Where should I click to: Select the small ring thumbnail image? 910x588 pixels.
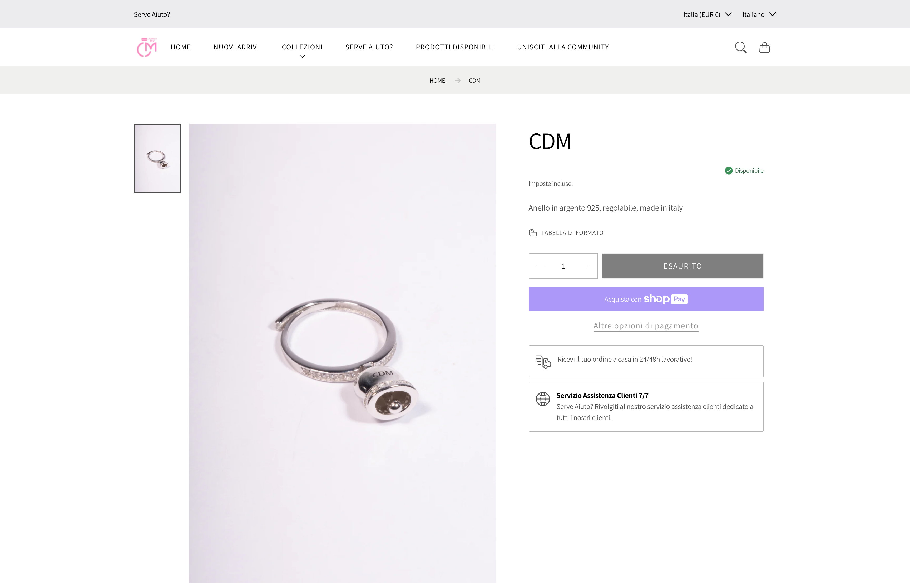157,158
